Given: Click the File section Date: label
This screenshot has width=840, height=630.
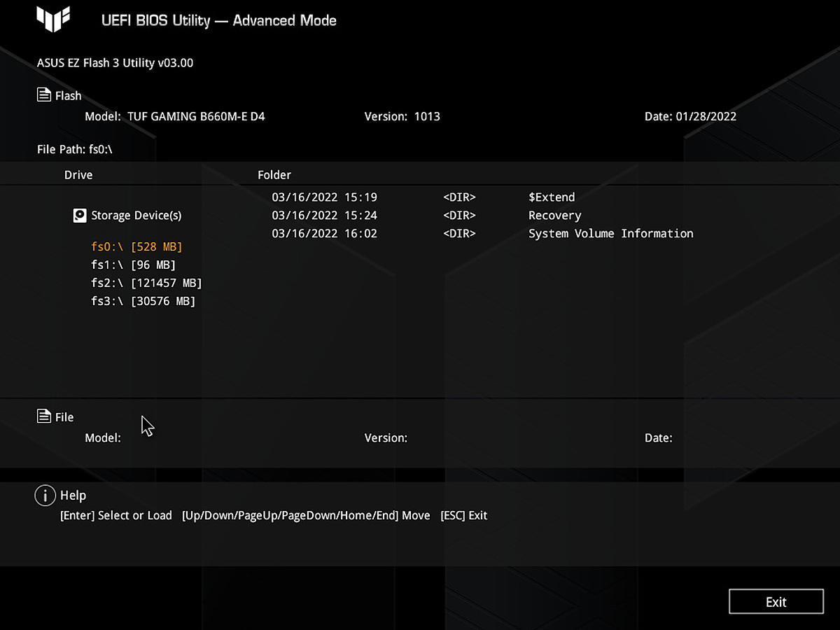Looking at the screenshot, I should 659,438.
